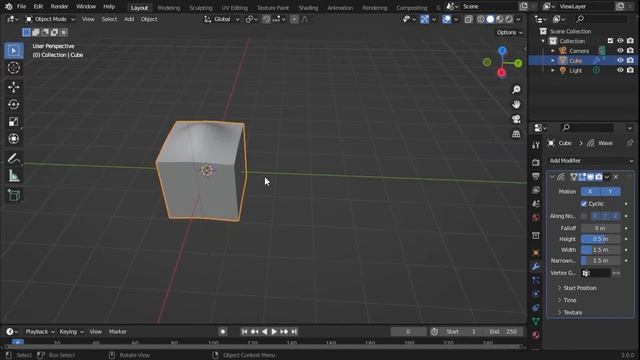Select solid viewport shading mode

pos(490,19)
